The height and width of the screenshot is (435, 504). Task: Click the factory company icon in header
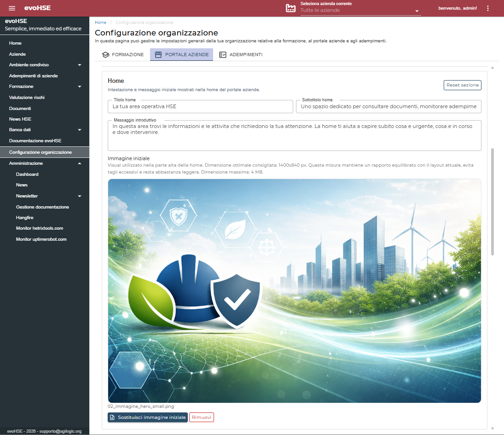[x=290, y=8]
